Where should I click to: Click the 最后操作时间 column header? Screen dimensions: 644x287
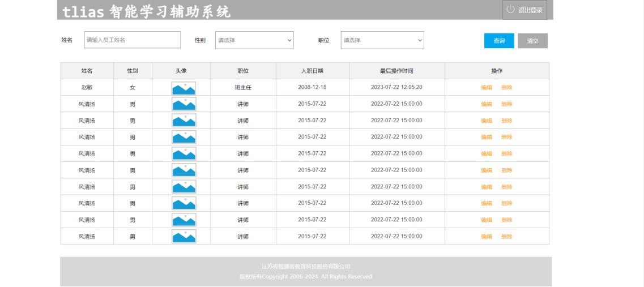(x=396, y=71)
